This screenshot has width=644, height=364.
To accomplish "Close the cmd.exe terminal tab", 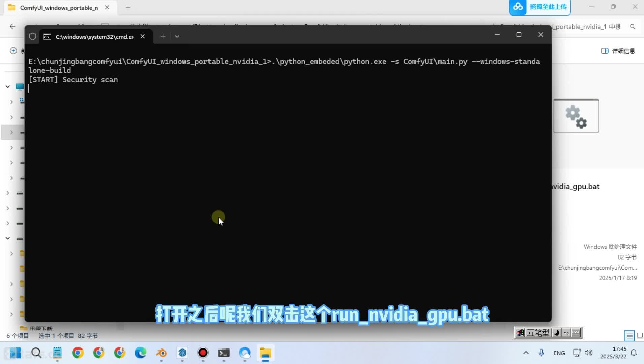I will click(143, 36).
